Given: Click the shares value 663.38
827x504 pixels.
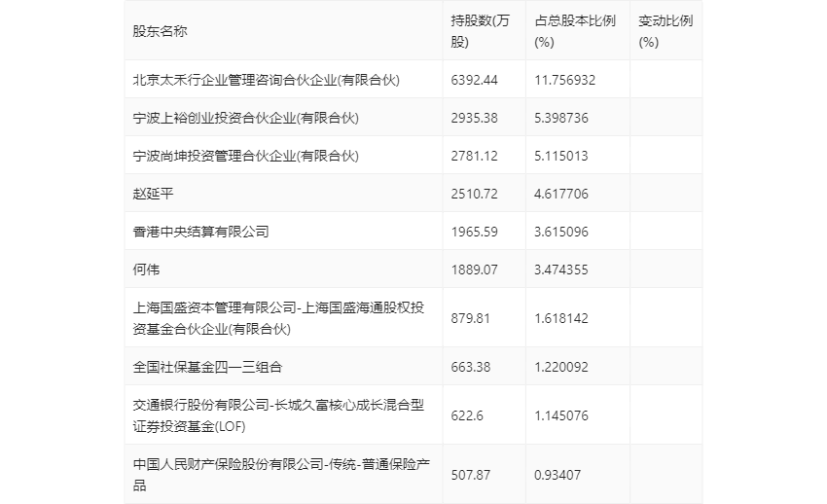Looking at the screenshot, I should coord(471,367).
